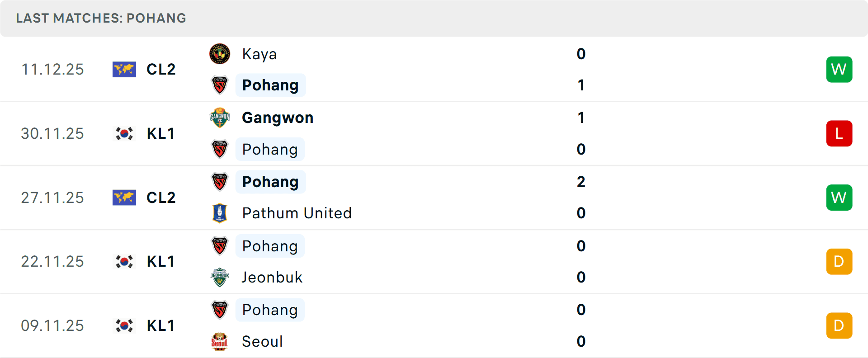This screenshot has width=868, height=358.
Task: Click the CL2 flag icon for 11.12.25
Action: click(x=124, y=70)
